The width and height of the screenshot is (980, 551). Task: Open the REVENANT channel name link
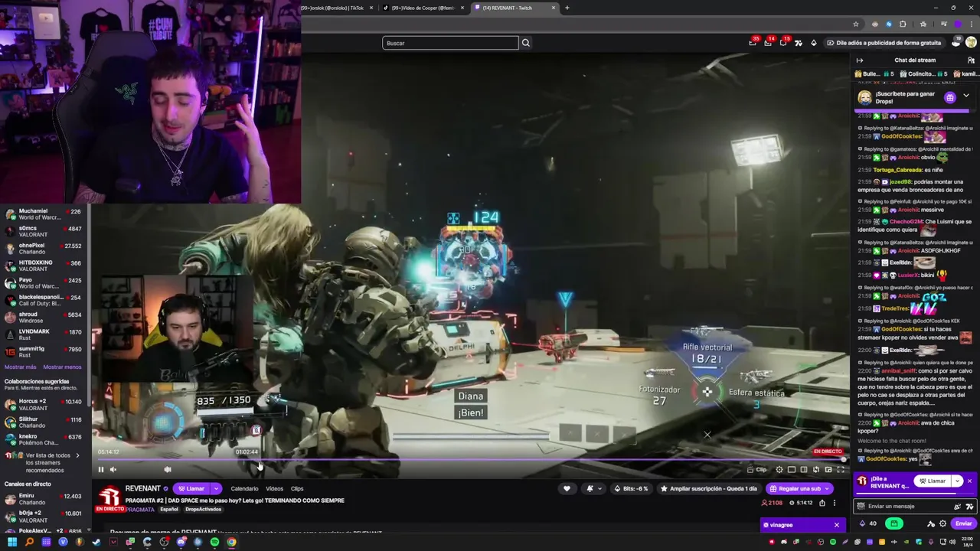click(143, 488)
